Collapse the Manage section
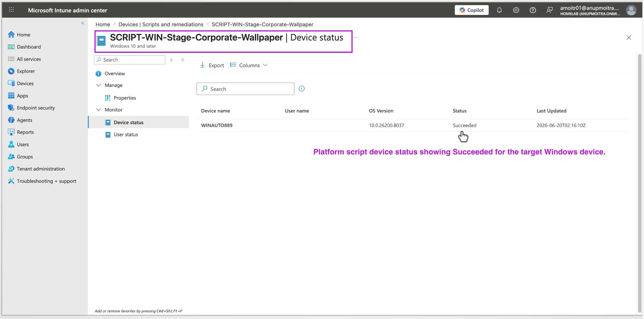Image resolution: width=644 pixels, height=319 pixels. click(x=98, y=85)
